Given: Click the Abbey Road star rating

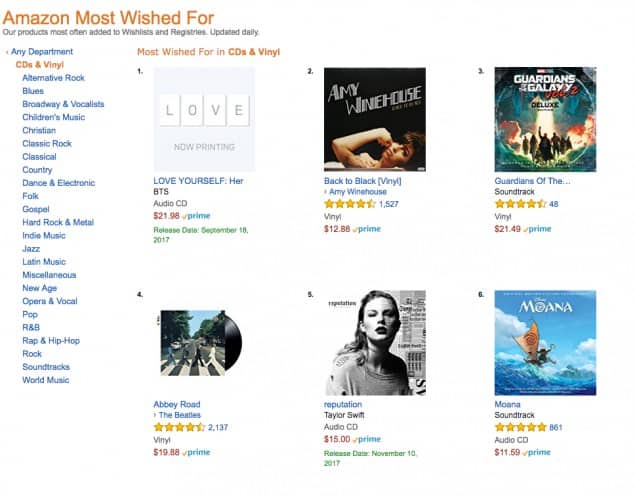Looking at the screenshot, I should coord(178,427).
